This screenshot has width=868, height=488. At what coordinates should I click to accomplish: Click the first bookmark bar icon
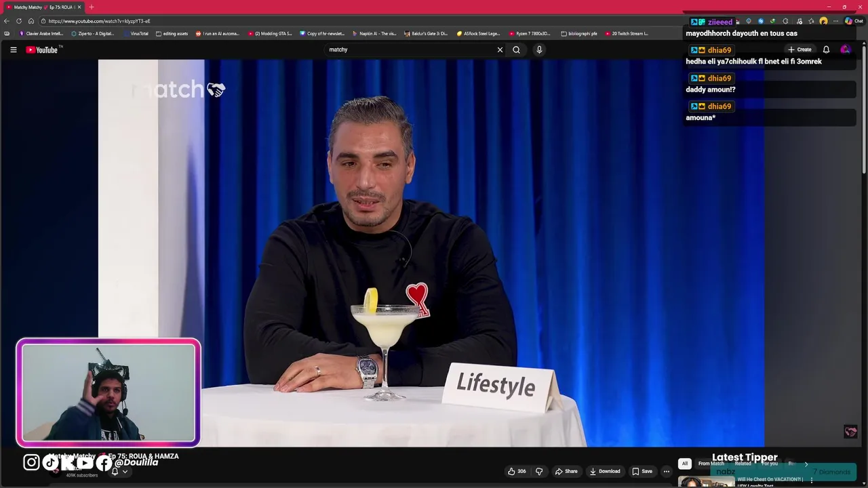coord(7,33)
